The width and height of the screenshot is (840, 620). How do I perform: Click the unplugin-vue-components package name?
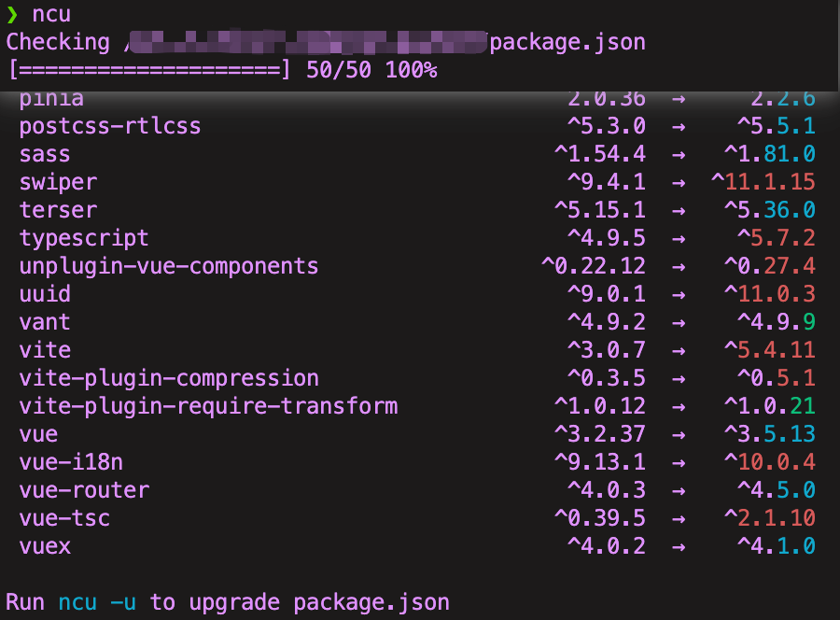[x=169, y=266]
